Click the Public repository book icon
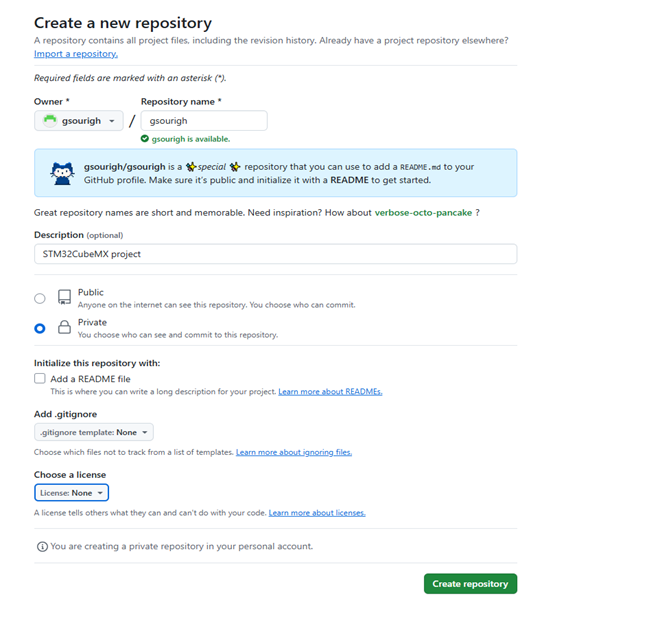Screen dimensions: 647x643 pos(64,297)
